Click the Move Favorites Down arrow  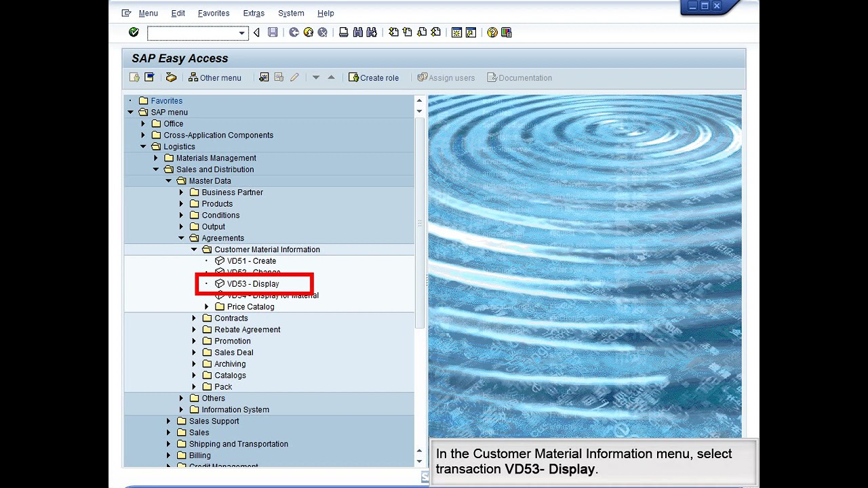tap(316, 77)
